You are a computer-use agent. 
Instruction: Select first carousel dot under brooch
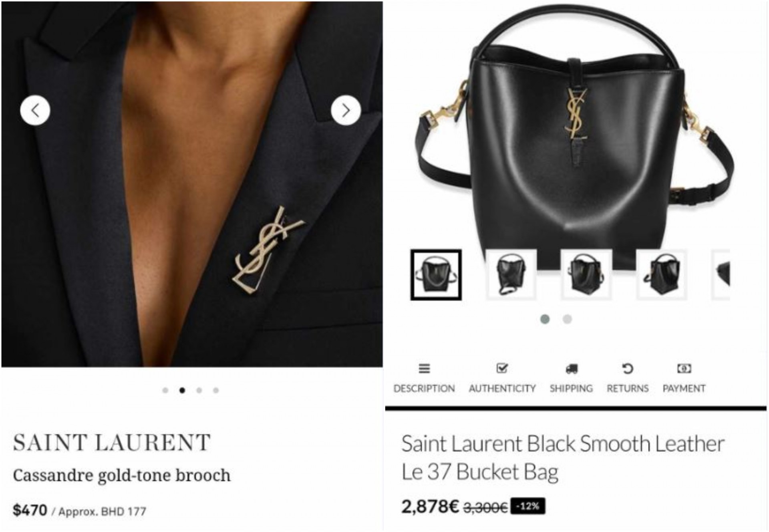(165, 390)
